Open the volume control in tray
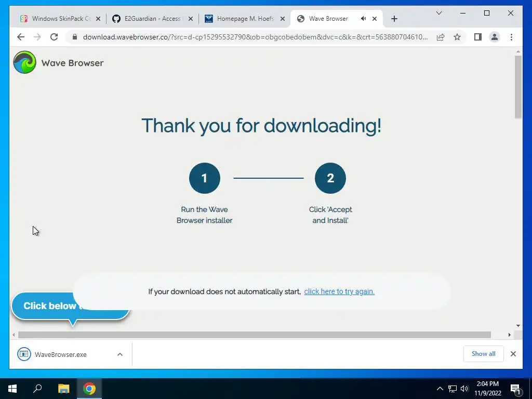Screen dimensions: 532x399 [x=464, y=389]
